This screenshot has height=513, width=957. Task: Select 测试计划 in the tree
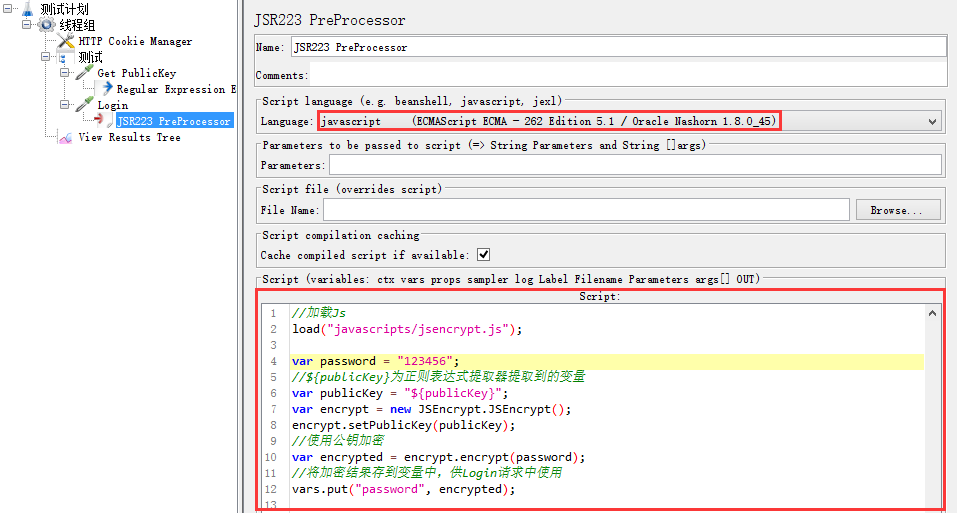(x=64, y=9)
